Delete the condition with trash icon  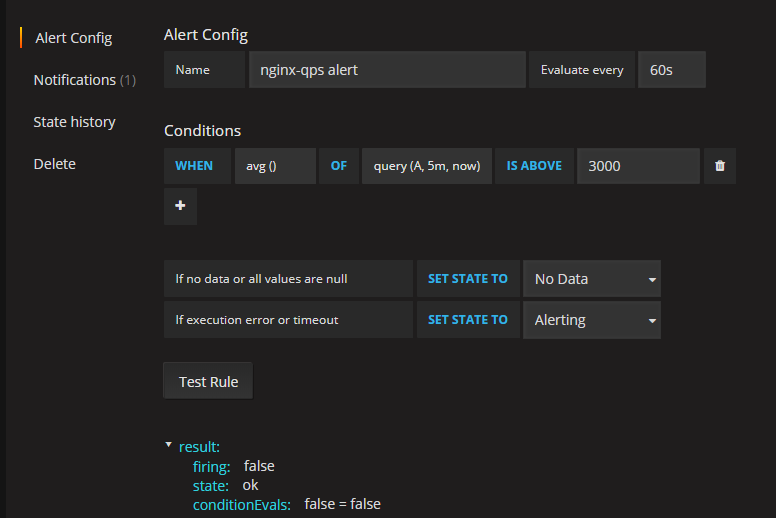coord(720,166)
